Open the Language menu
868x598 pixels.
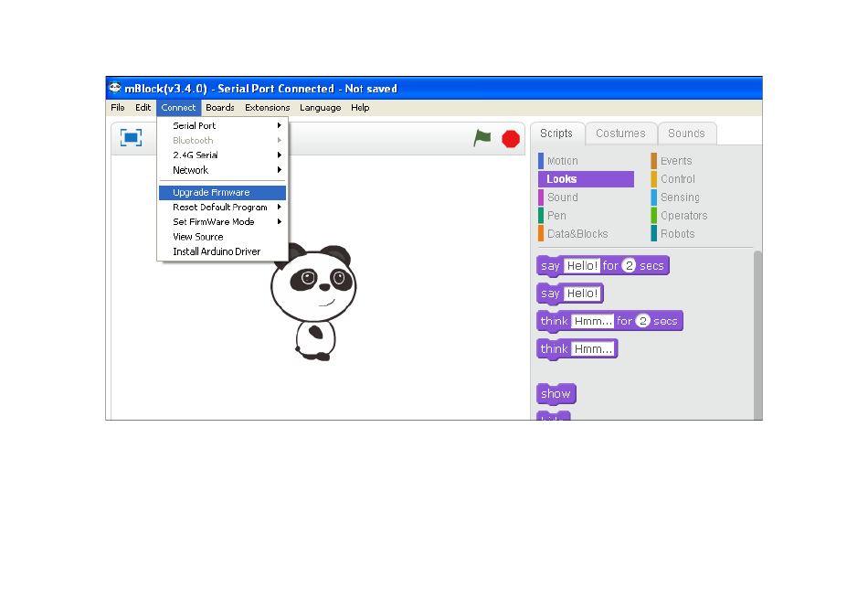pos(320,108)
